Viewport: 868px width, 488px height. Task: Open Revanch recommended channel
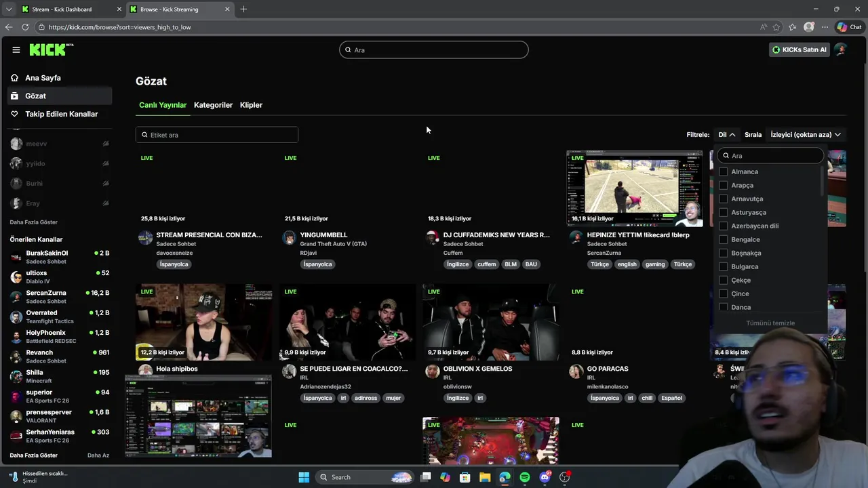pos(60,357)
